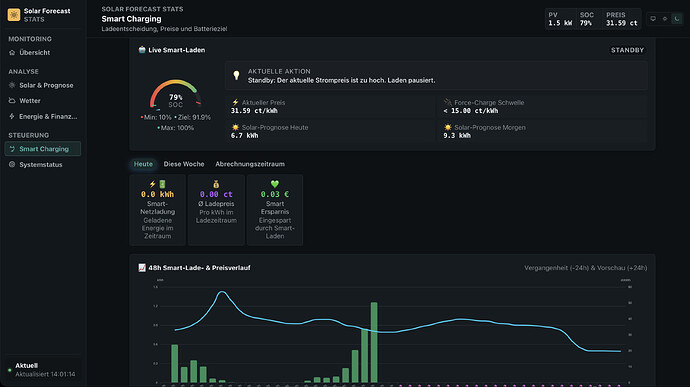
Task: Click the lightning icon beside Energie & Finanz
Action: coord(12,116)
